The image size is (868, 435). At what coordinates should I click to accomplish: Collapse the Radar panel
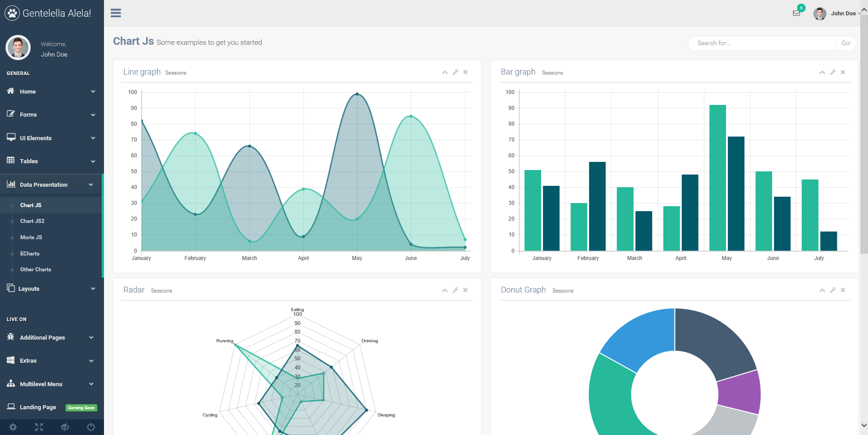pyautogui.click(x=445, y=290)
